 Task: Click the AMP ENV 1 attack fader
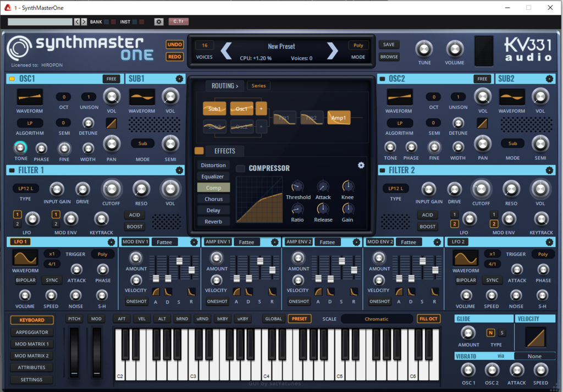coord(236,279)
